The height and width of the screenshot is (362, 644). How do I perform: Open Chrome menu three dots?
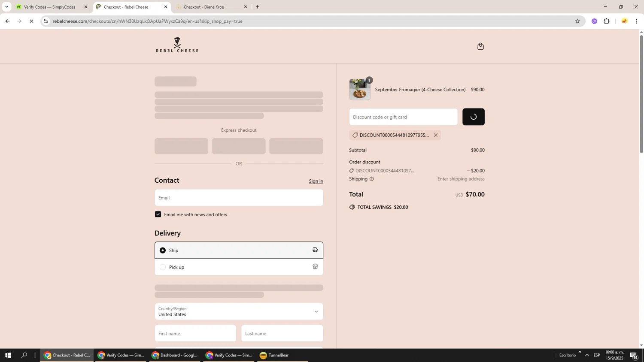[x=637, y=21]
